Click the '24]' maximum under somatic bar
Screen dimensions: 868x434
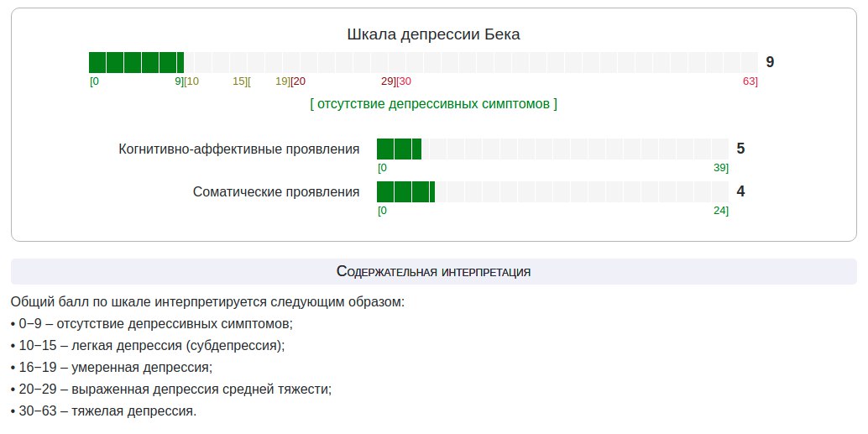721,211
